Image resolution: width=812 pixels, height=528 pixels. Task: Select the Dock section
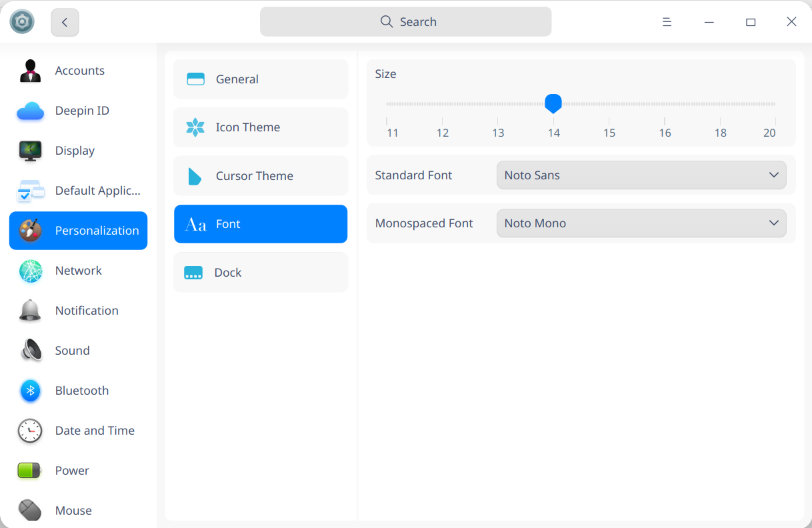pos(261,273)
